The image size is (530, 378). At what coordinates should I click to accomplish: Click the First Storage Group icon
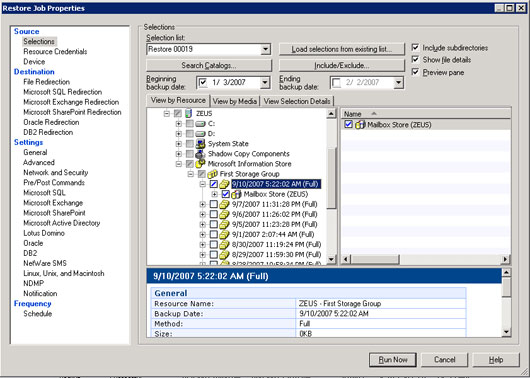[212, 174]
